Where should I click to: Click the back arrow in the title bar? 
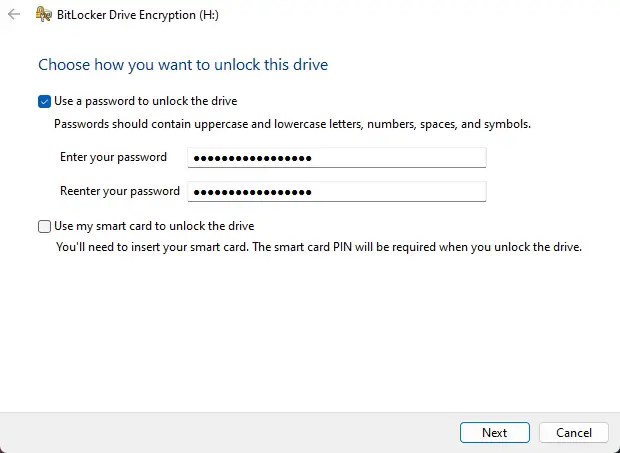pos(13,15)
